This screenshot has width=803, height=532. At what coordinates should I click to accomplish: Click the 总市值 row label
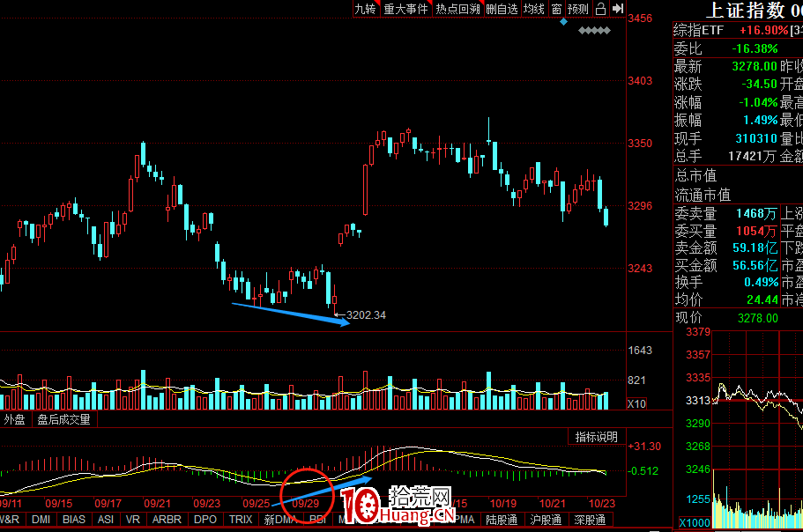point(695,176)
